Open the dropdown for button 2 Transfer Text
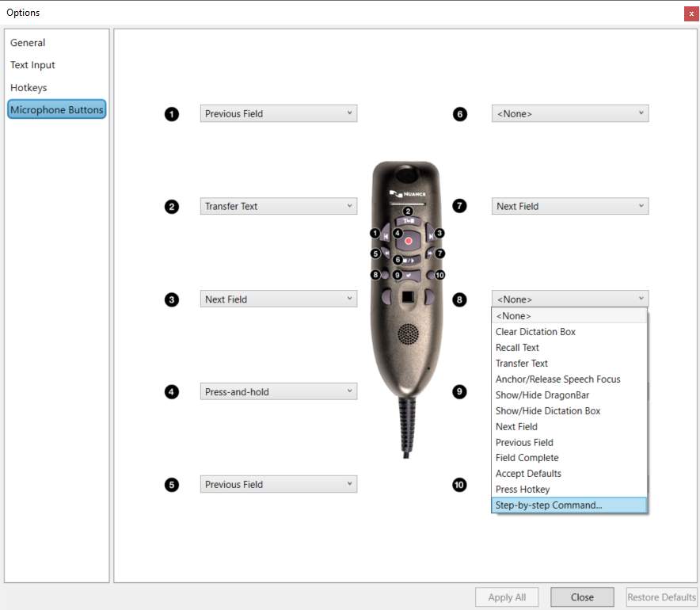The image size is (700, 610). tap(349, 206)
